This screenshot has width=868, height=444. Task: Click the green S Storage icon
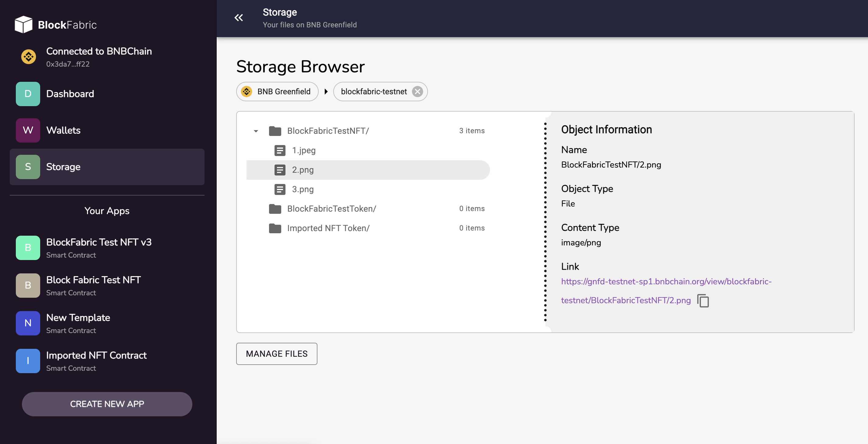point(28,167)
